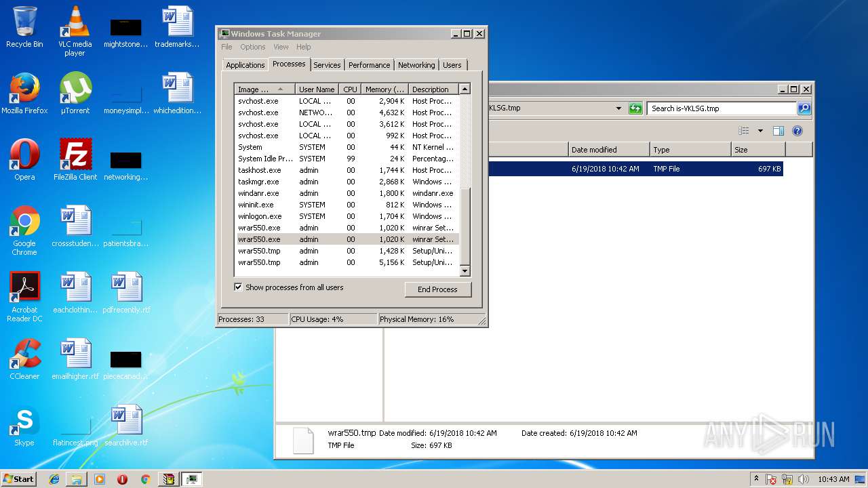Click the taskbar clock showing 10:43 AM
The height and width of the screenshot is (488, 868).
click(x=833, y=479)
